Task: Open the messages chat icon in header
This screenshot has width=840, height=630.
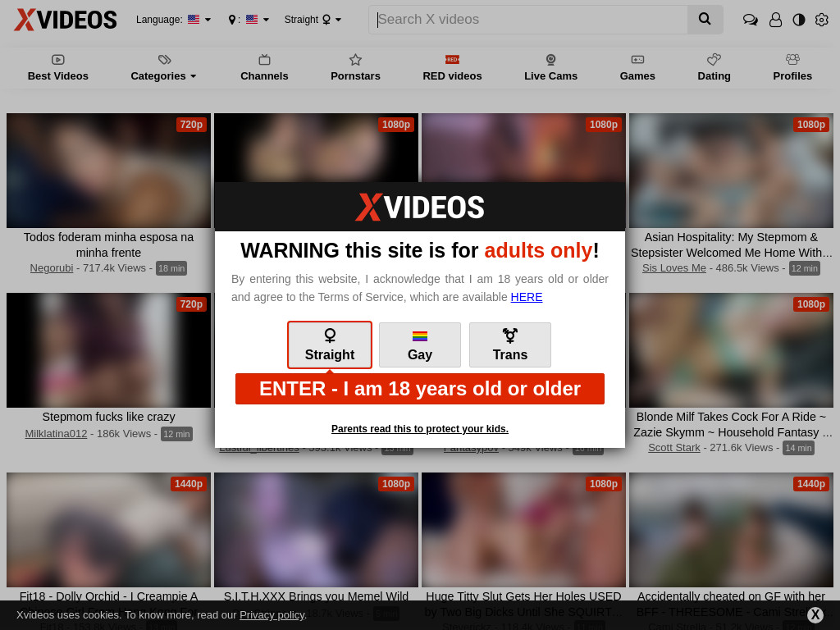Action: click(750, 20)
